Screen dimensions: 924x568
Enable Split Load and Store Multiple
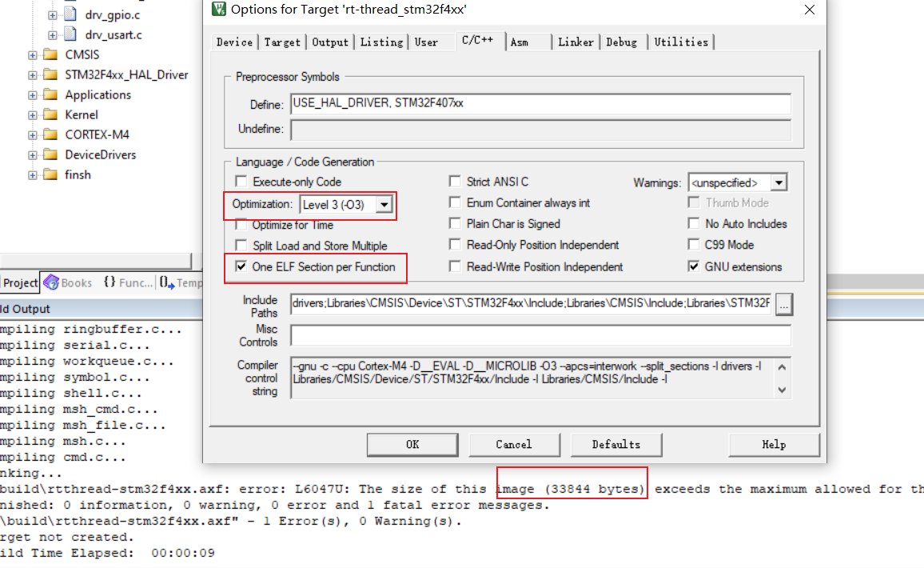(x=241, y=245)
